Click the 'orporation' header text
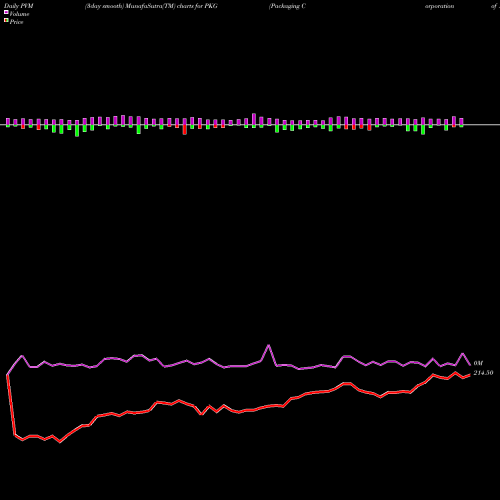 [439, 6]
